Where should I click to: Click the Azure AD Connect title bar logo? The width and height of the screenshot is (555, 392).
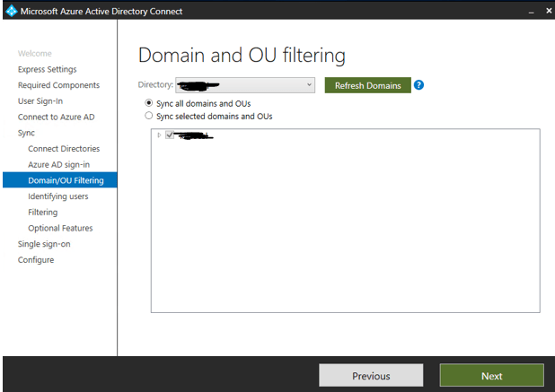(x=10, y=11)
